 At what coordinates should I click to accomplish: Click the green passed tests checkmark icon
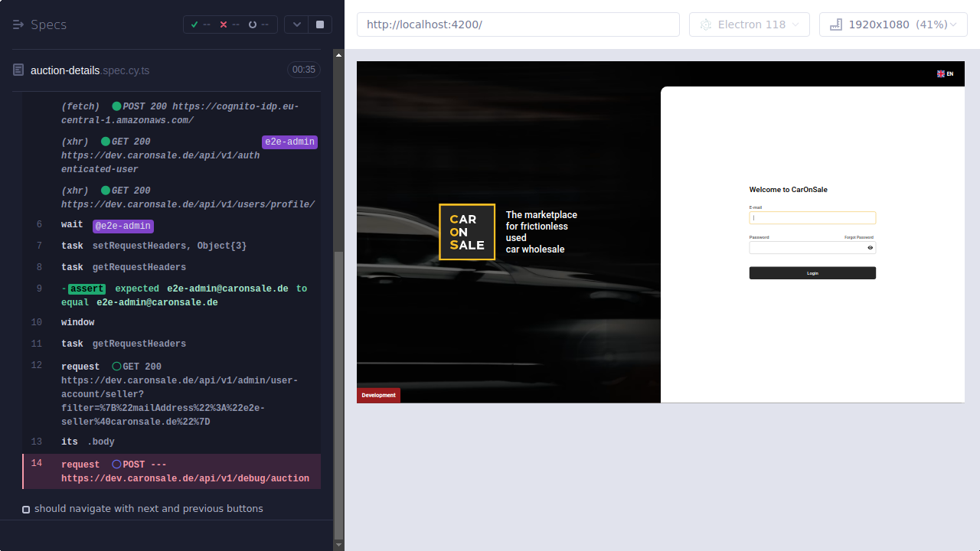[x=194, y=24]
